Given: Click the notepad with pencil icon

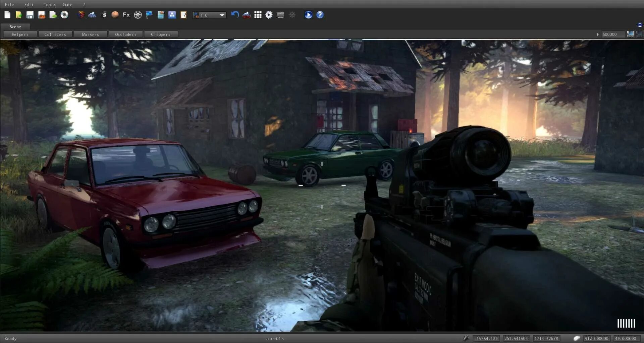Looking at the screenshot, I should pos(183,15).
